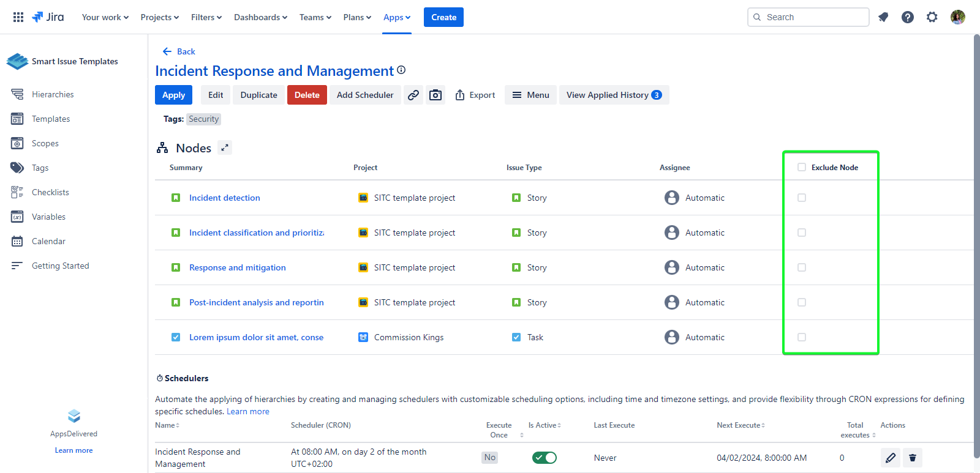Click the Hierarchies sidebar icon
980x473 pixels.
coord(17,94)
